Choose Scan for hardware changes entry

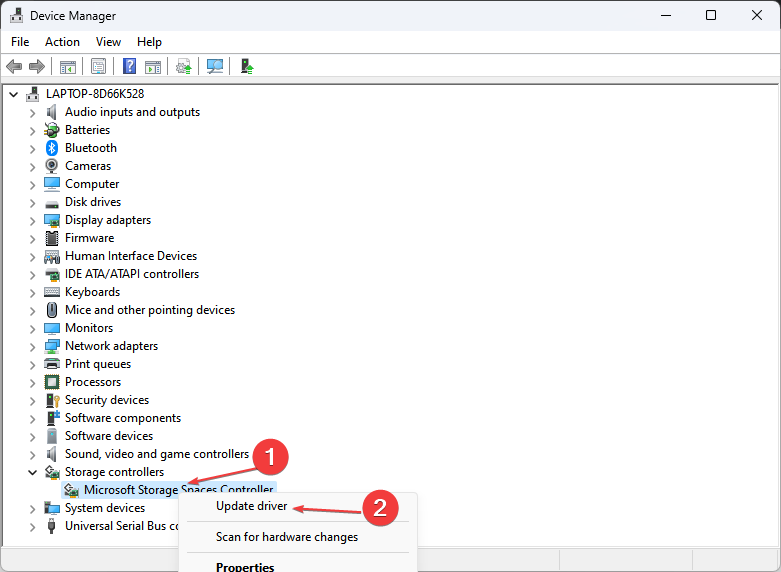tap(287, 537)
